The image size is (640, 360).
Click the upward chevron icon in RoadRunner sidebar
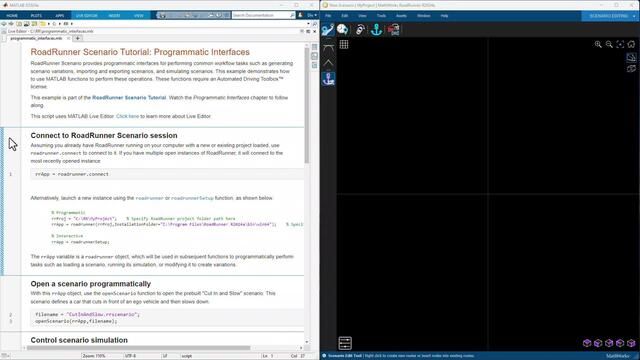coord(328,63)
